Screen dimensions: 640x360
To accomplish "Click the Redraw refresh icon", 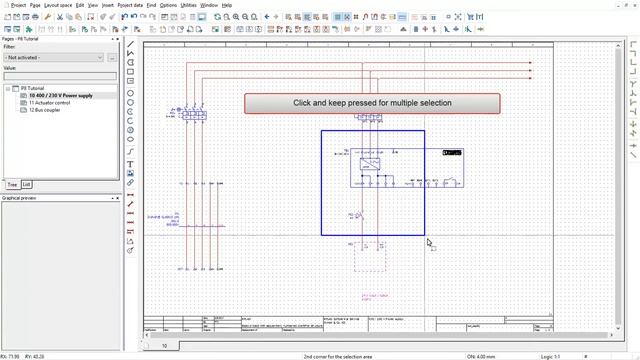I will pos(217,17).
